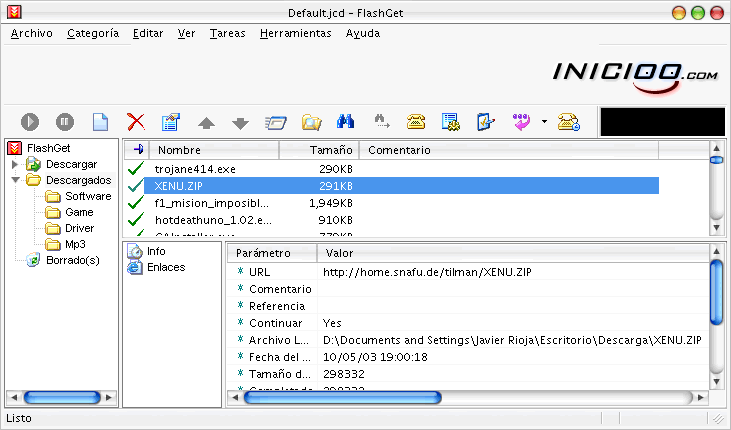Open the Editar menu
The image size is (731, 430).
click(x=148, y=34)
